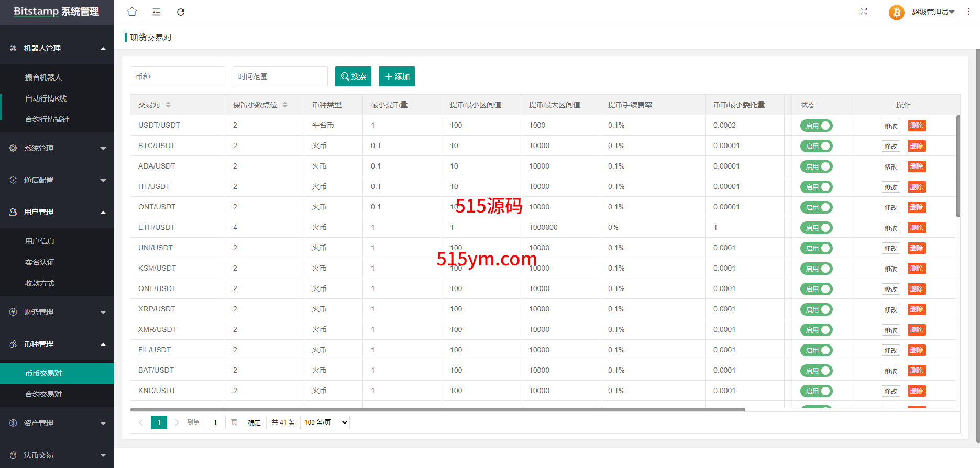Click the fullscreen icon

pos(863,12)
